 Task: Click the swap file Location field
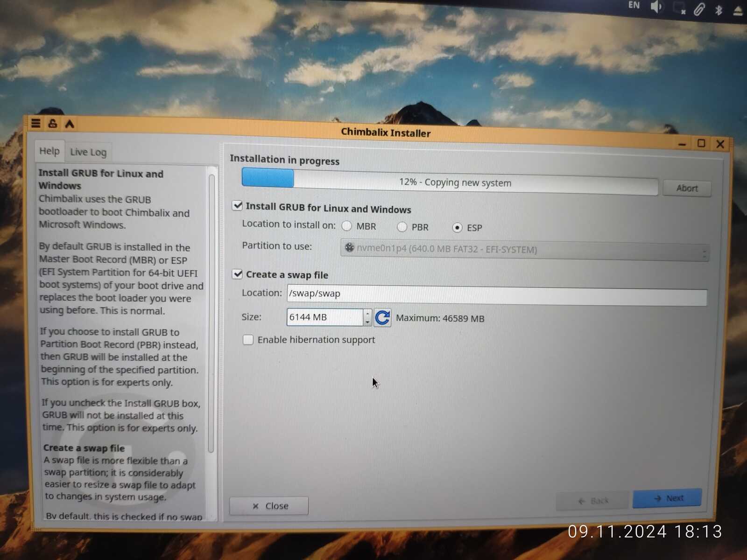497,295
